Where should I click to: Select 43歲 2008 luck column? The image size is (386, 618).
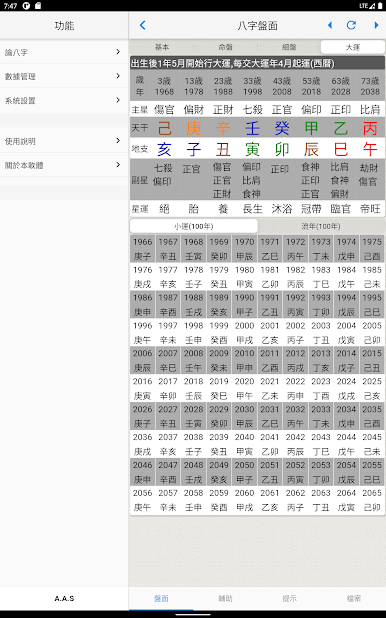click(x=282, y=86)
